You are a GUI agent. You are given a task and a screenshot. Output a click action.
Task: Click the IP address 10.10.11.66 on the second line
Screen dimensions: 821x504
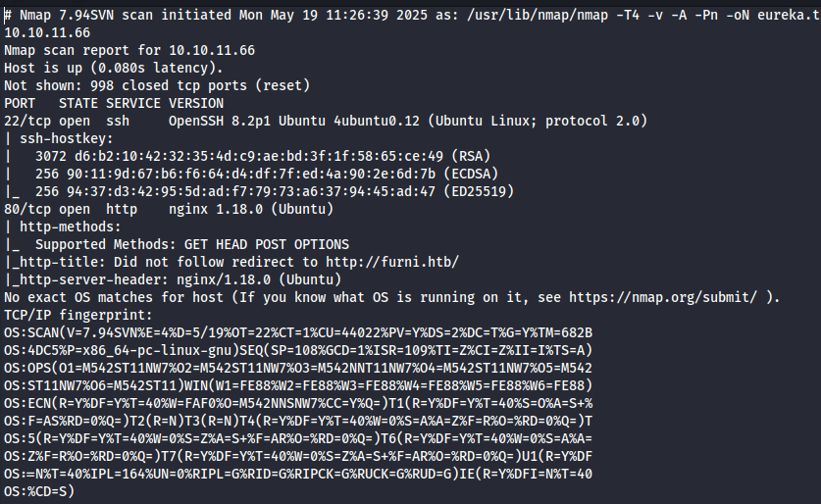coord(47,32)
